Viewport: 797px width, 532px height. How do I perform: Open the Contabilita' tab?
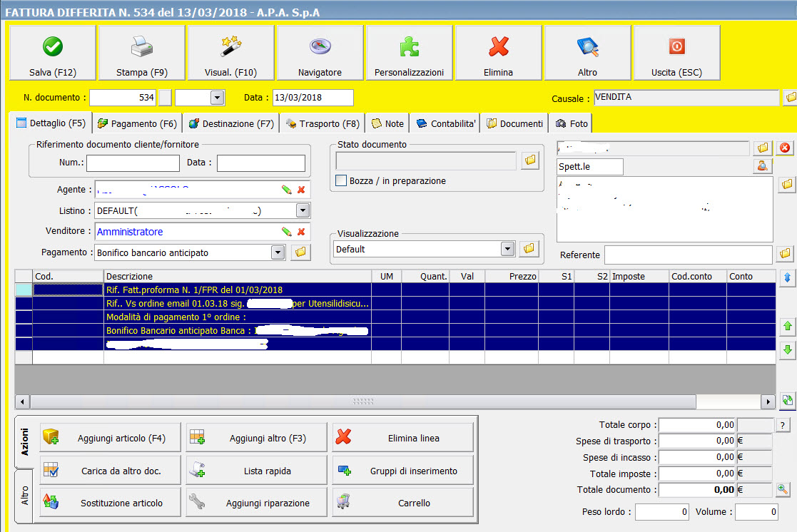point(446,123)
